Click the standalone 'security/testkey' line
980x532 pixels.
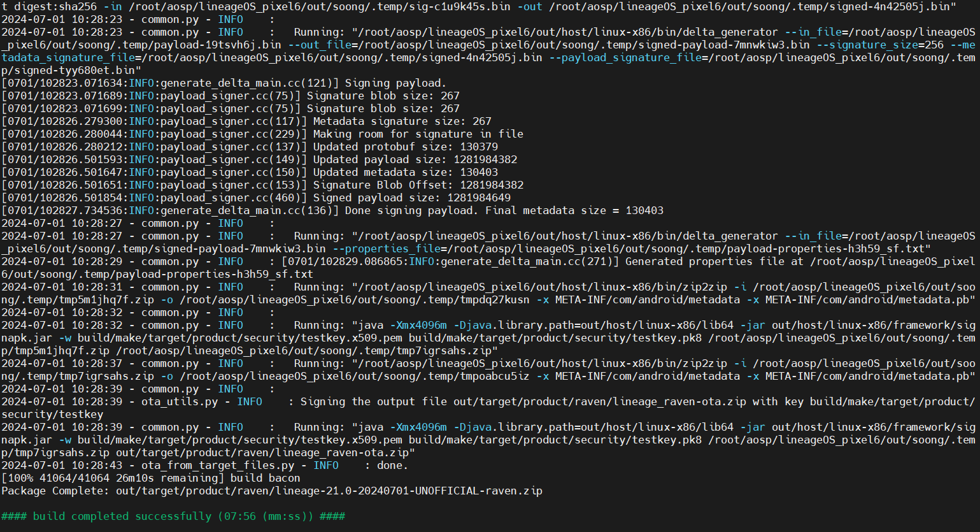pyautogui.click(x=52, y=414)
